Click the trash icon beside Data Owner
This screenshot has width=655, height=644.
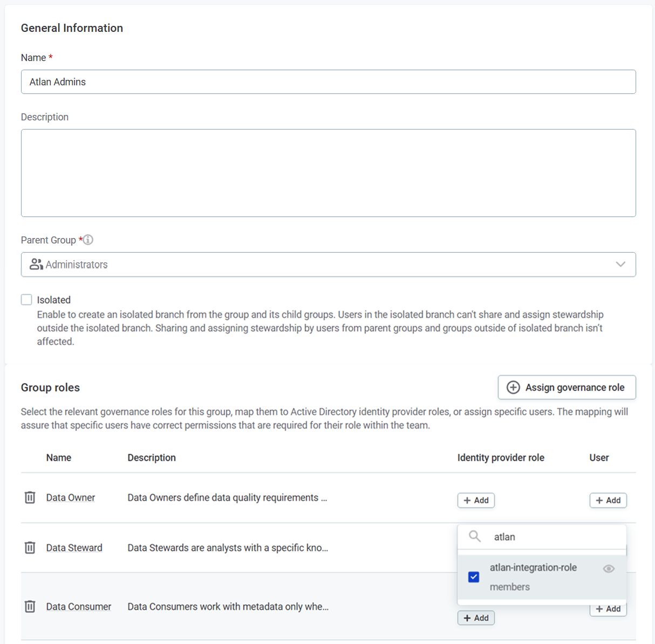tap(30, 497)
